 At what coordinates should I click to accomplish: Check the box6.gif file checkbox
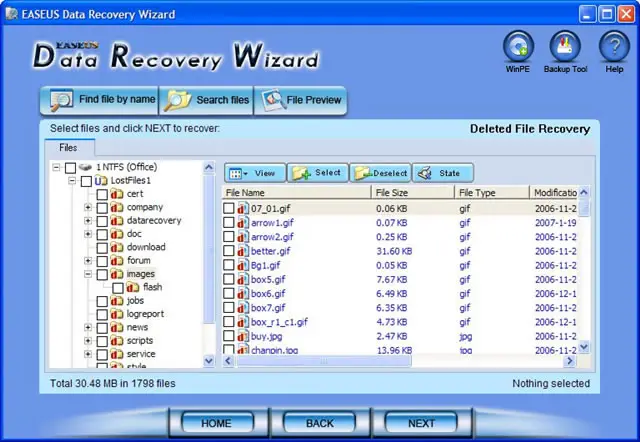click(x=229, y=293)
